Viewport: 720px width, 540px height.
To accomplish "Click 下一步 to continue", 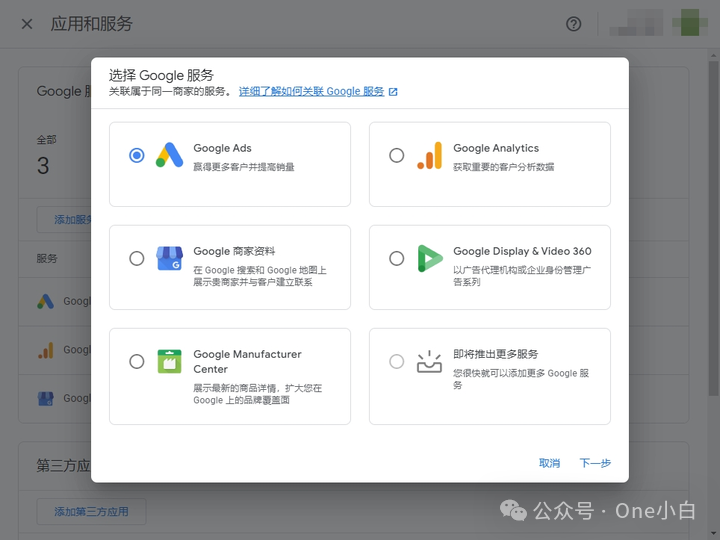I will [595, 463].
